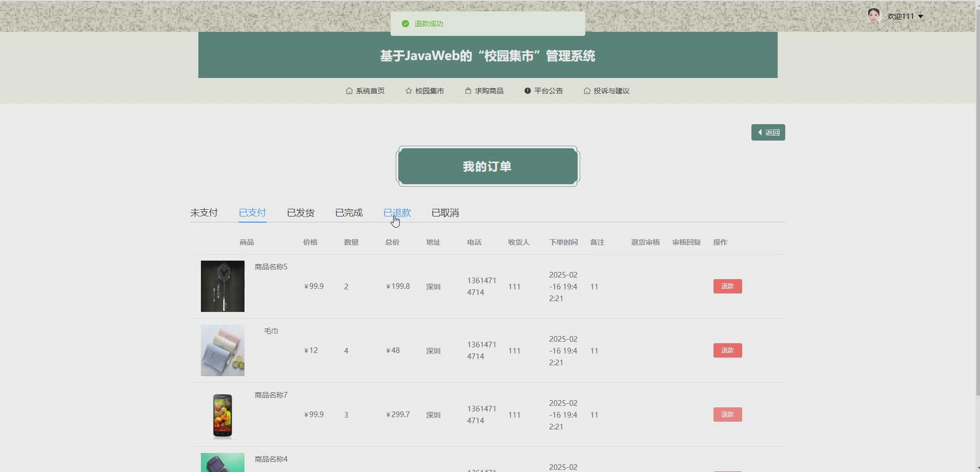Click the back arrow icon in 返回 button
980x472 pixels.
(760, 132)
